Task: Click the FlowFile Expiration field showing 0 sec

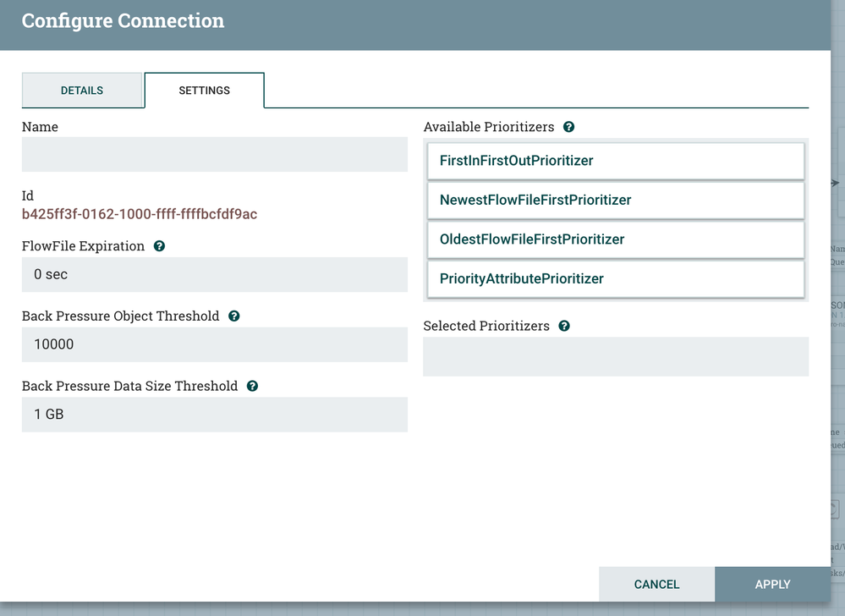Action: point(215,275)
